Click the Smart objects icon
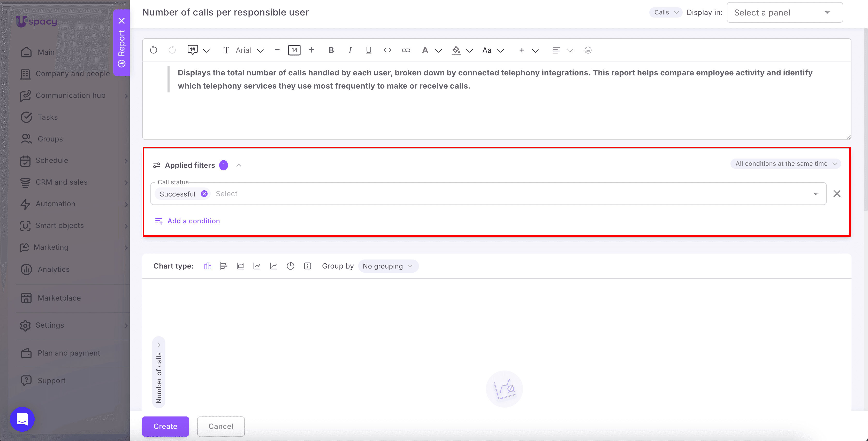The height and width of the screenshot is (441, 868). [25, 226]
